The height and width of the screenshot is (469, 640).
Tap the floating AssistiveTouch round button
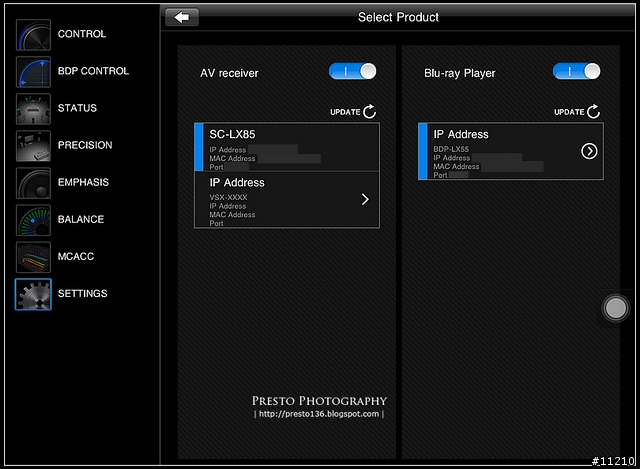point(616,308)
